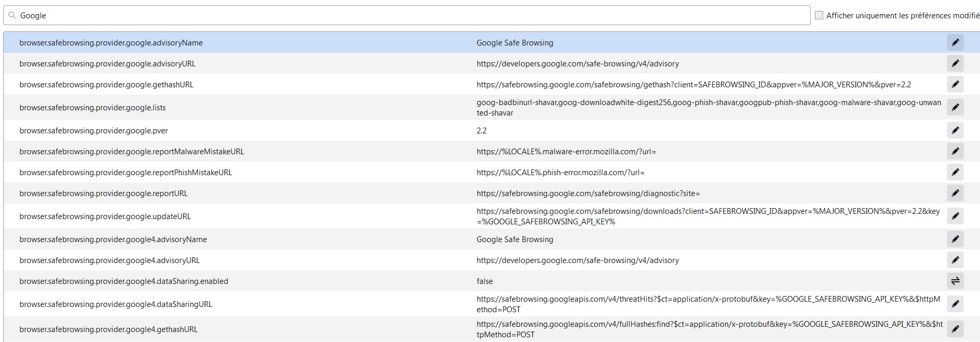980x342 pixels.
Task: Edit reportMalwareMistakeURL using its pencil icon
Action: click(955, 151)
